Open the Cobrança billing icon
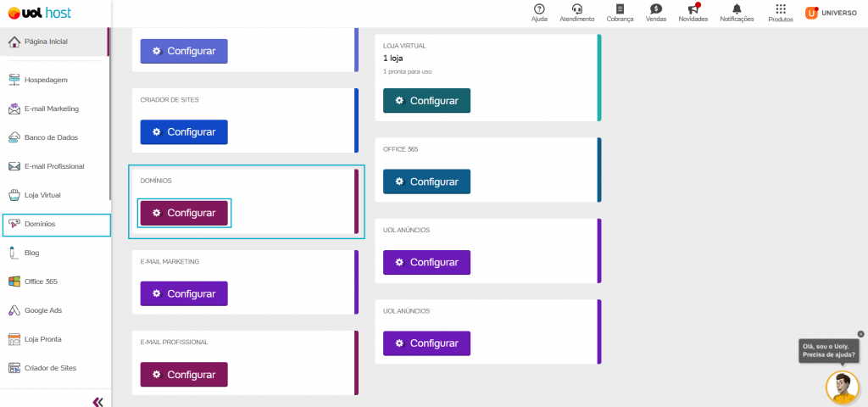 [620, 13]
